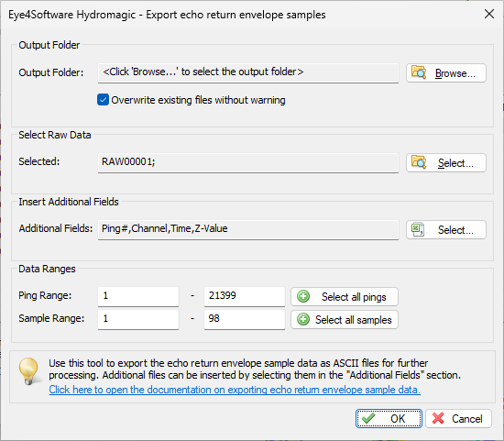504x441 pixels.
Task: Click the lightbulb tip icon
Action: tap(29, 371)
